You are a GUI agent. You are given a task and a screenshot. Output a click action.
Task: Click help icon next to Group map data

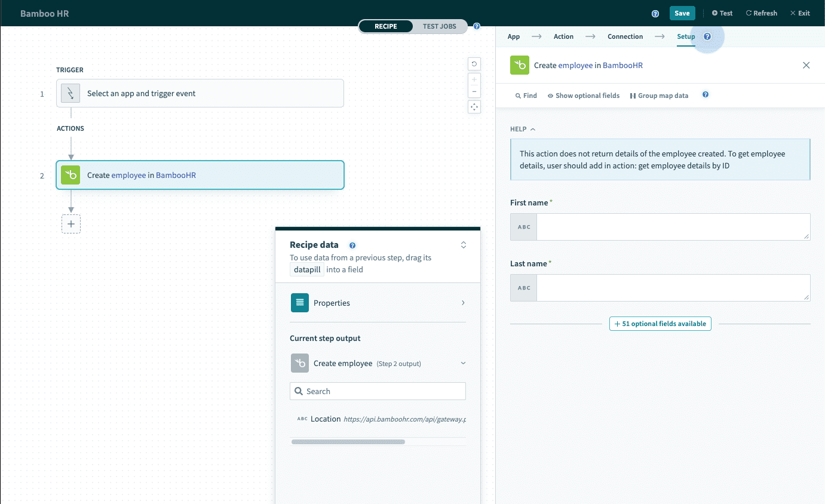click(706, 95)
